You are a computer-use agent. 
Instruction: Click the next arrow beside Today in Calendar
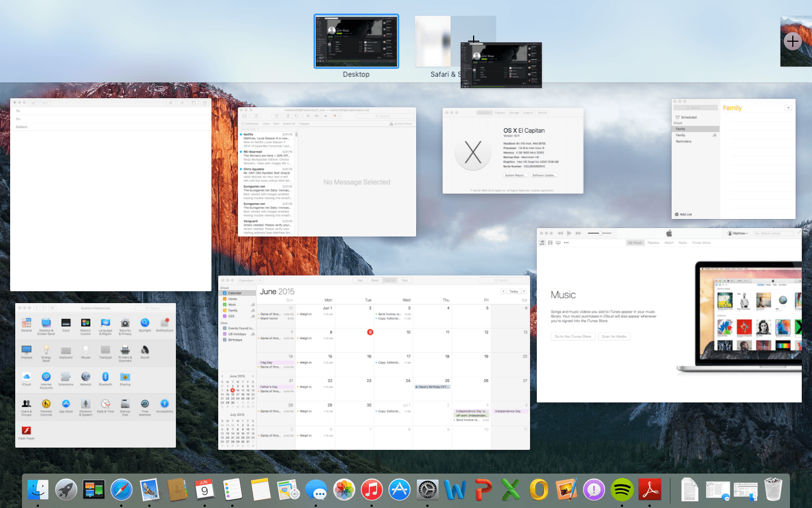point(524,291)
